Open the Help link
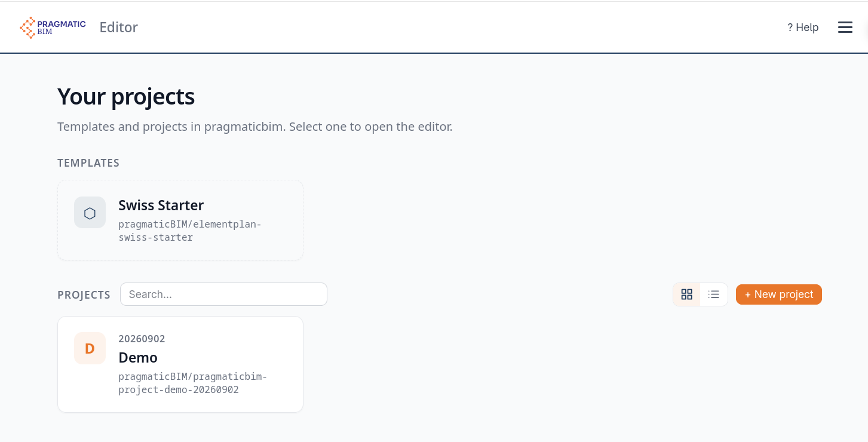The image size is (868, 442). (803, 27)
